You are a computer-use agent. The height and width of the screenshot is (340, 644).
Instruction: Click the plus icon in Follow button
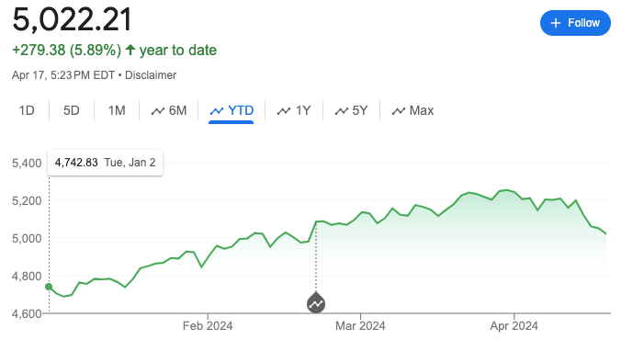pos(555,23)
